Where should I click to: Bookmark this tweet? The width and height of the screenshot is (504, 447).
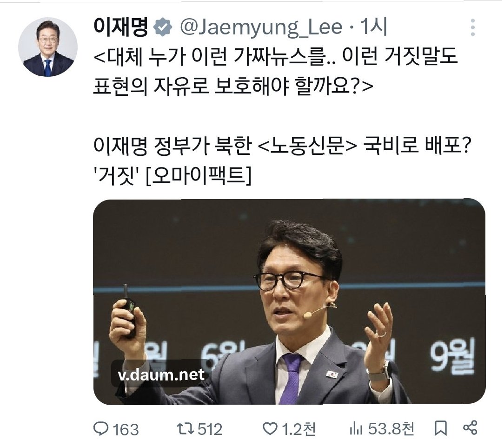click(x=441, y=429)
